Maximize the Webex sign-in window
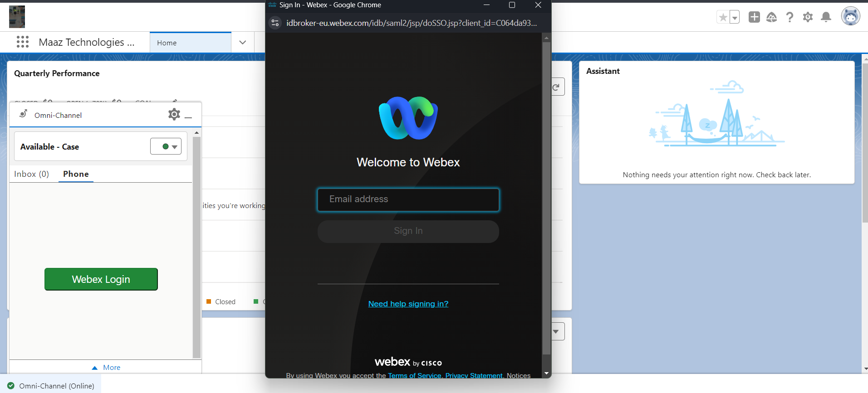Screen dimensions: 868x393 click(x=512, y=5)
